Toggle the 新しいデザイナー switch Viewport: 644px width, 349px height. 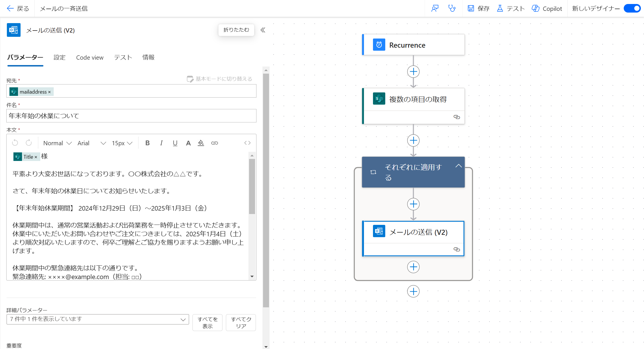[x=632, y=9]
